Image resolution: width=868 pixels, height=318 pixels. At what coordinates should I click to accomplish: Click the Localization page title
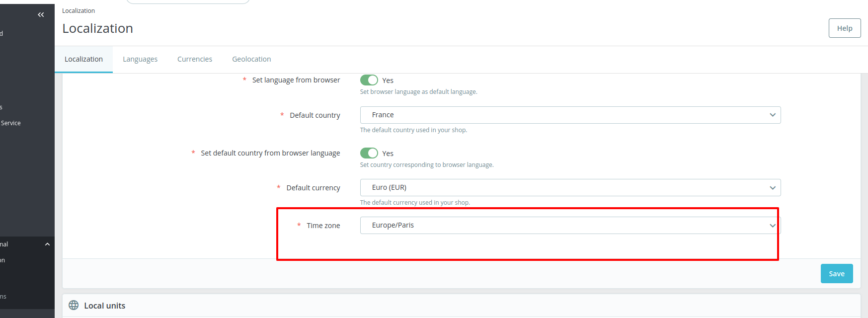point(97,28)
